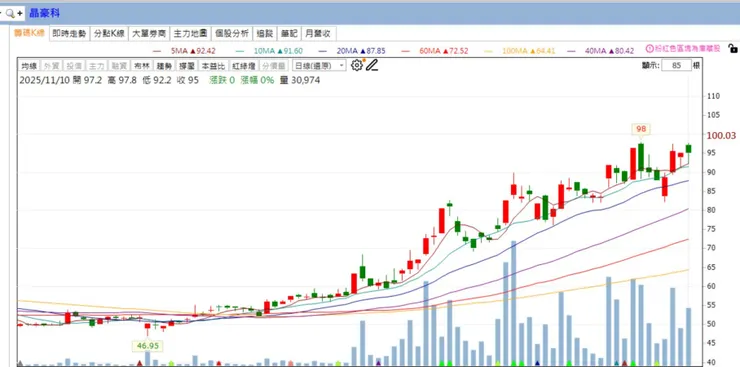Open the 主力地圖 tab
740x367 pixels.
coord(190,33)
